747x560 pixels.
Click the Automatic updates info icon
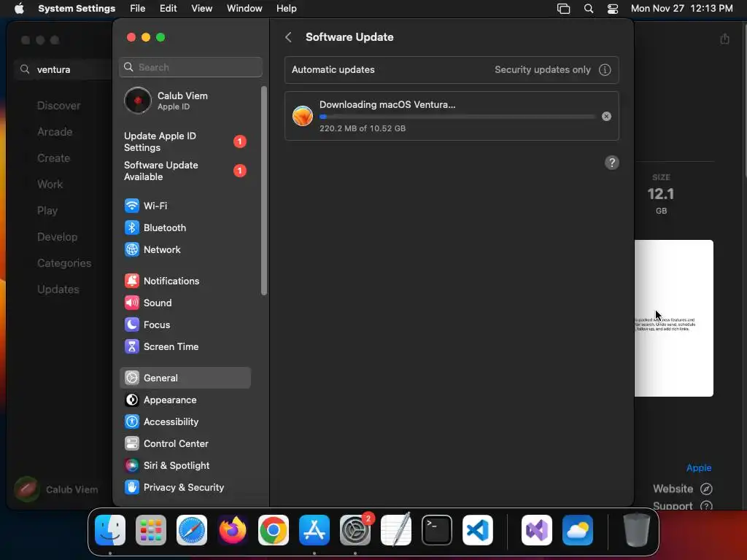[x=605, y=69]
